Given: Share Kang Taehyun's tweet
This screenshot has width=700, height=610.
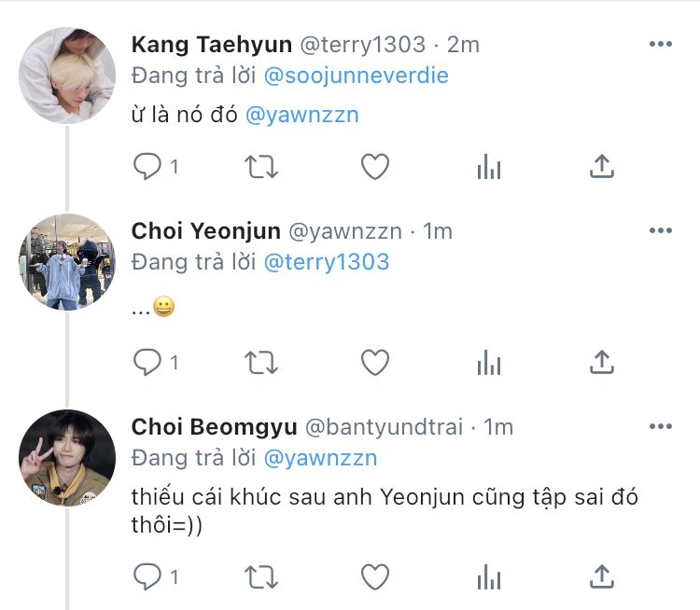Looking at the screenshot, I should [x=602, y=167].
